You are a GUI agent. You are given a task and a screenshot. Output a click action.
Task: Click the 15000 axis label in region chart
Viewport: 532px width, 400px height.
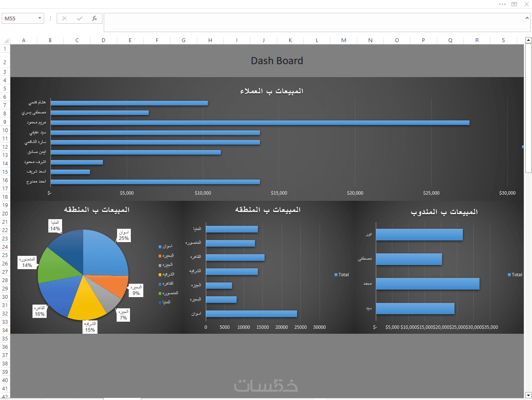click(262, 327)
